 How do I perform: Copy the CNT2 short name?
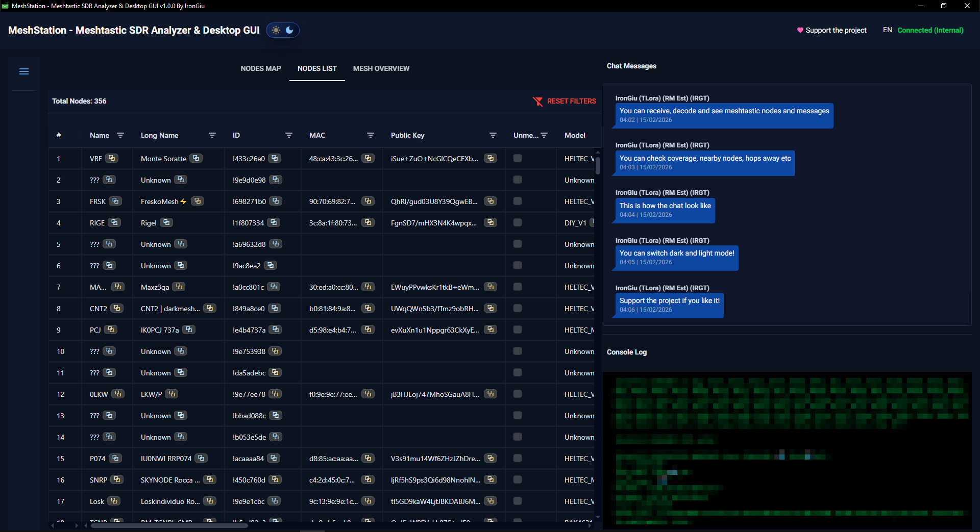(117, 308)
